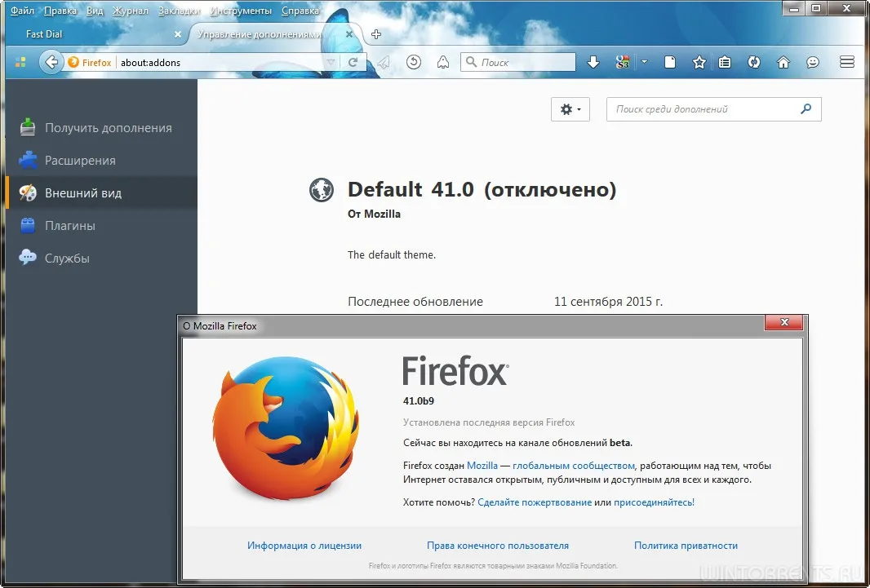Select Плагины in the sidebar
Image resolution: width=870 pixels, height=588 pixels.
click(x=70, y=226)
